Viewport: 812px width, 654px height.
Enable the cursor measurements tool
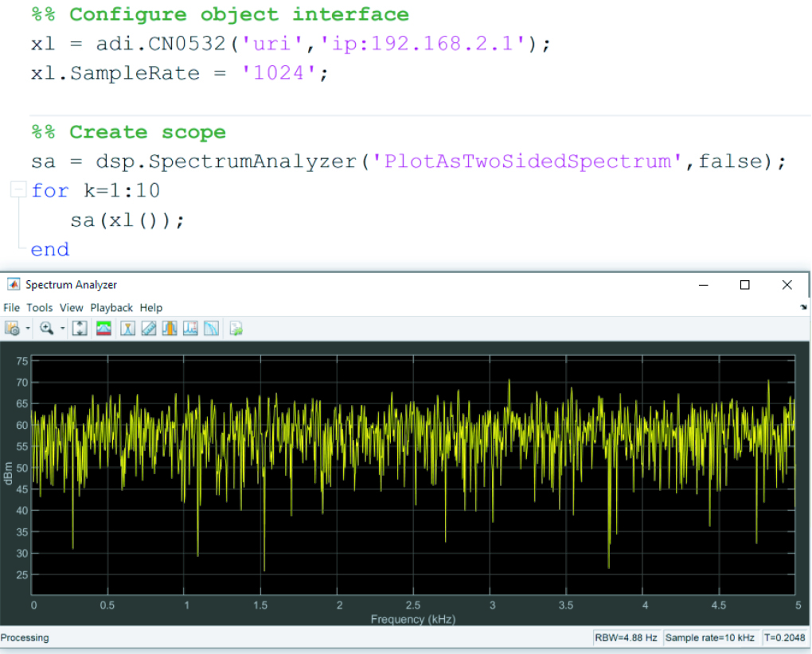127,329
